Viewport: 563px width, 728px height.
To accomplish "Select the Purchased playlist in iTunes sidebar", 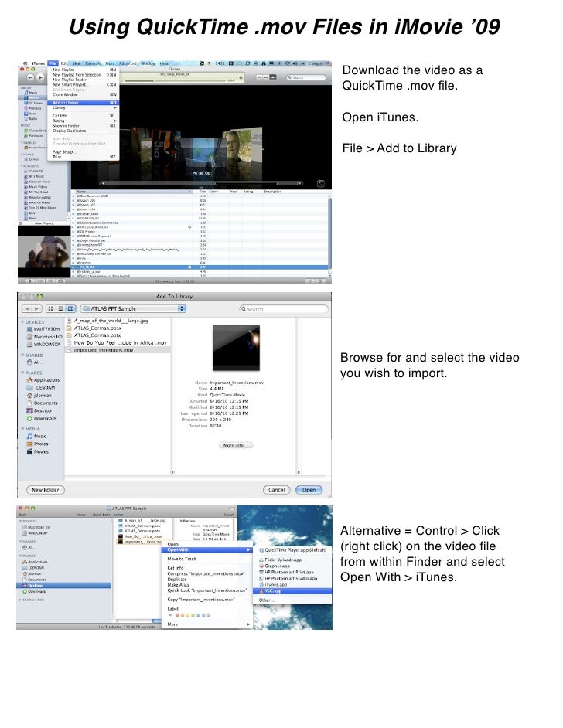I will [x=36, y=135].
